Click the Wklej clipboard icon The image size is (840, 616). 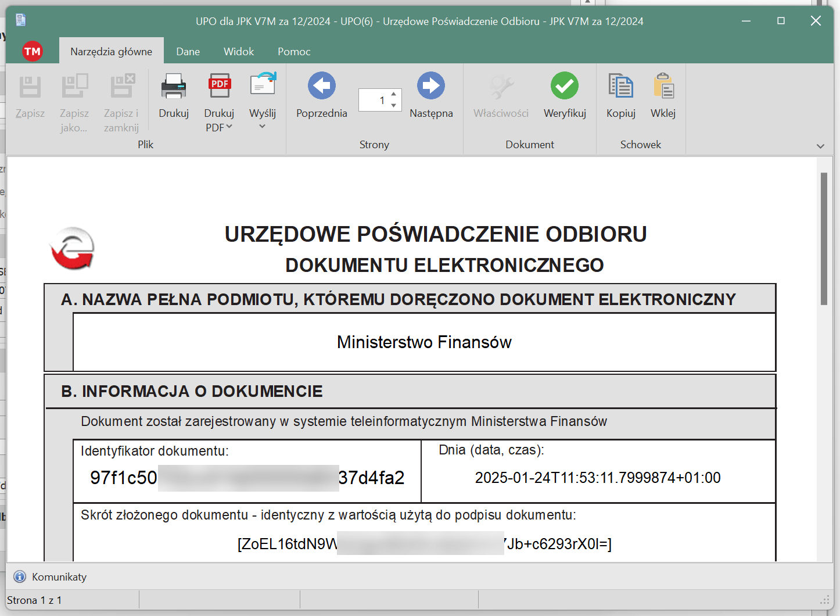point(663,86)
